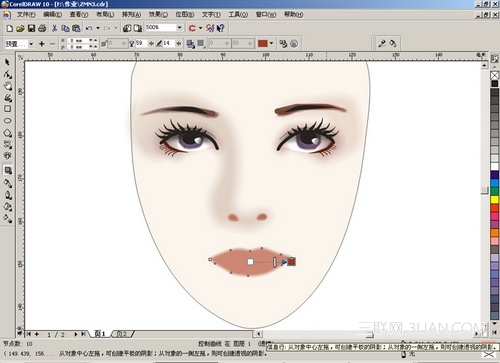The width and height of the screenshot is (500, 363).
Task: Select the Pick tool arrow
Action: 7,62
